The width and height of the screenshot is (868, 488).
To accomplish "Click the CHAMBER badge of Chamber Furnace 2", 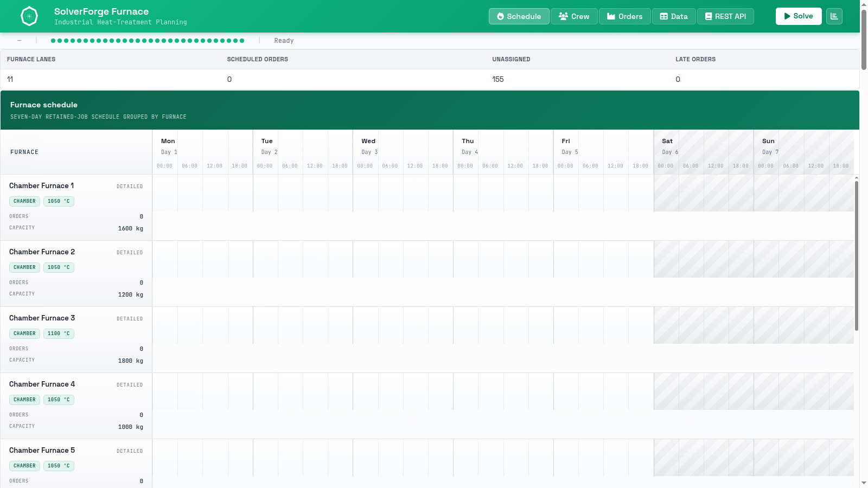I will pos(24,267).
